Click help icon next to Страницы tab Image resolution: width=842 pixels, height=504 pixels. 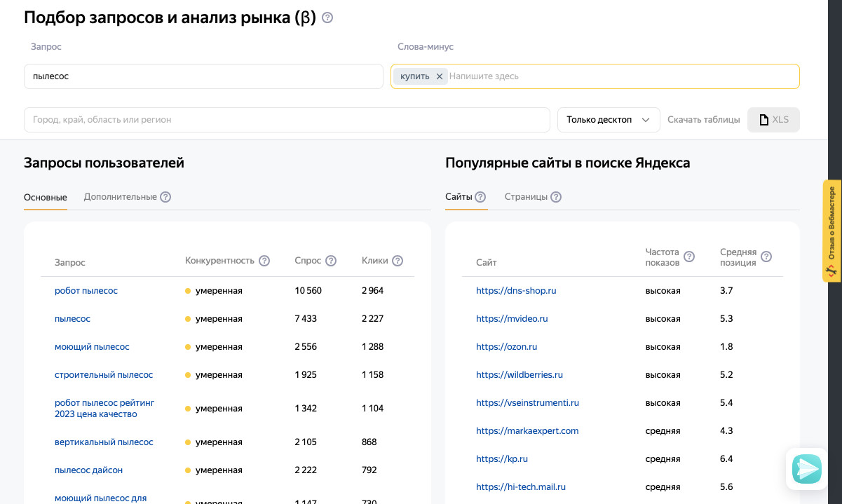pos(556,197)
